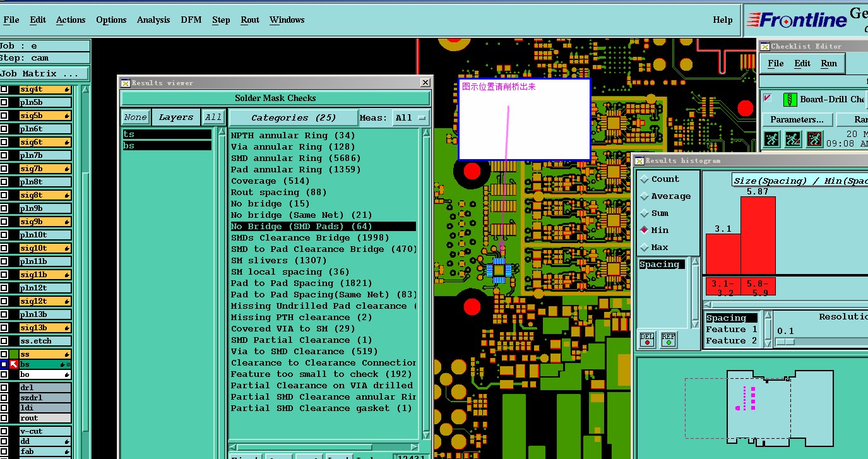The image size is (868, 459).
Task: Click the red arrow icon on bs layer
Action: (14, 364)
